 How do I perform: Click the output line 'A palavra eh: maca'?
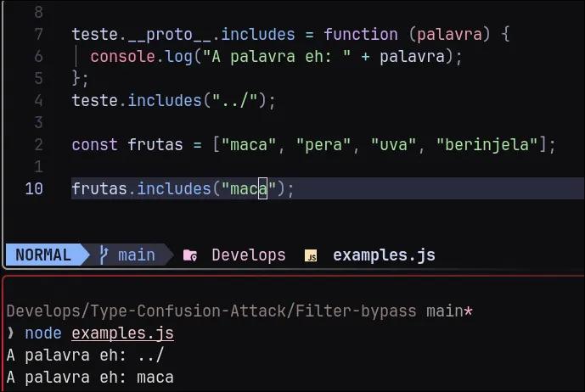pos(90,377)
